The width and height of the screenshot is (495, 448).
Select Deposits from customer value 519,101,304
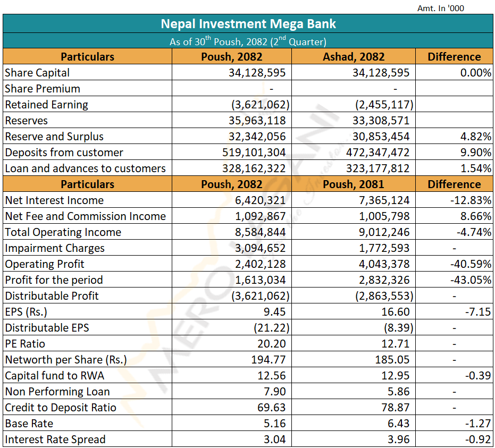(254, 153)
